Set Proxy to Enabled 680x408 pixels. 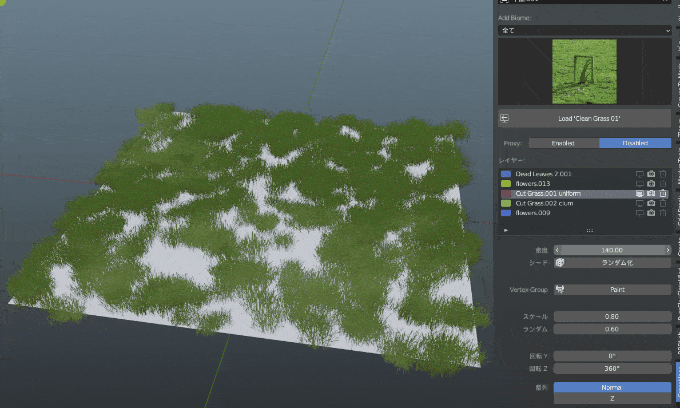coord(563,143)
